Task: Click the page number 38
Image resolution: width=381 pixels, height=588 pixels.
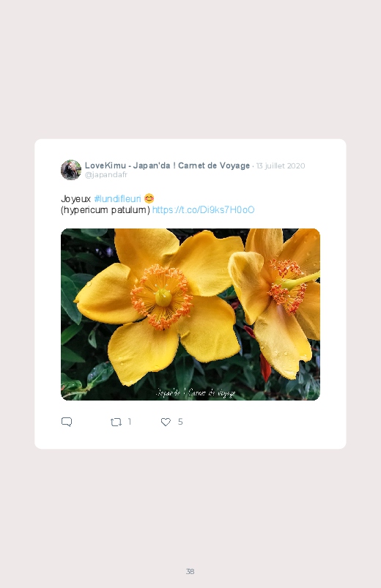Action: click(190, 571)
